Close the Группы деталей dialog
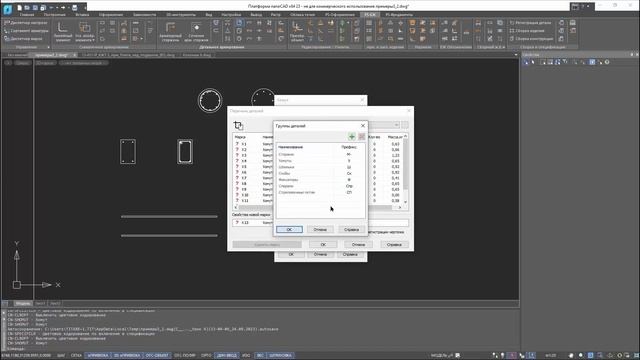Screen dimensions: 640x360 tap(363, 126)
